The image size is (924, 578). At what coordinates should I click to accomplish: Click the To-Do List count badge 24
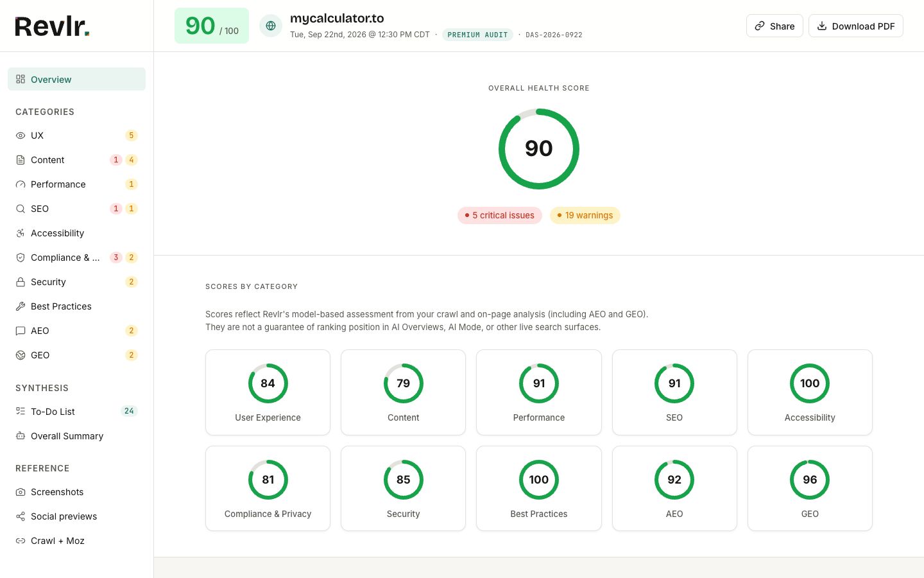129,411
